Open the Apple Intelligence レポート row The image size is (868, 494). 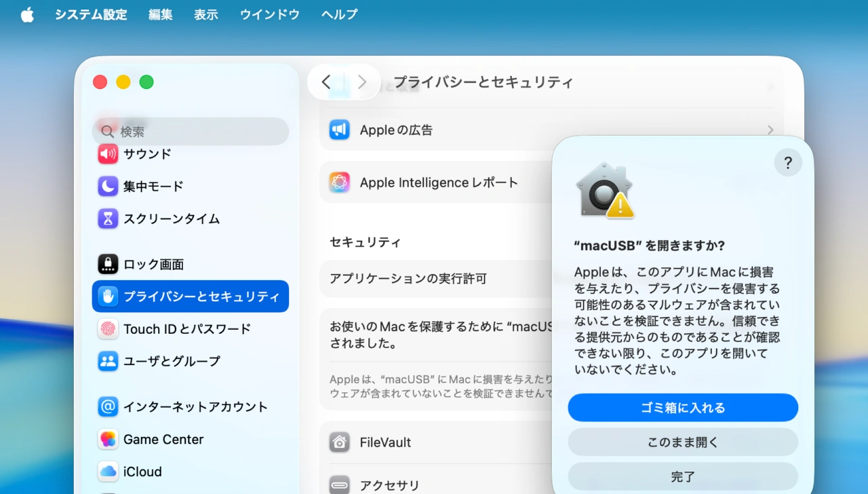coord(438,183)
